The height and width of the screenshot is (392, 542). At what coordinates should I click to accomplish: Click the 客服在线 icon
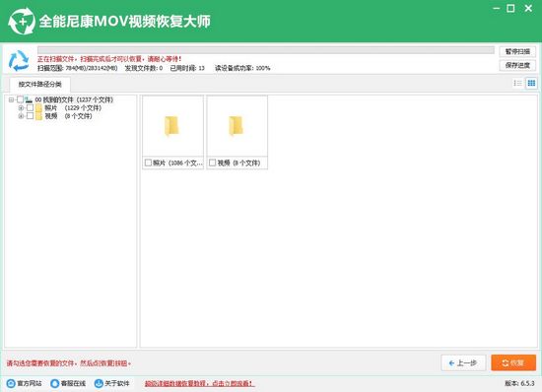54,383
